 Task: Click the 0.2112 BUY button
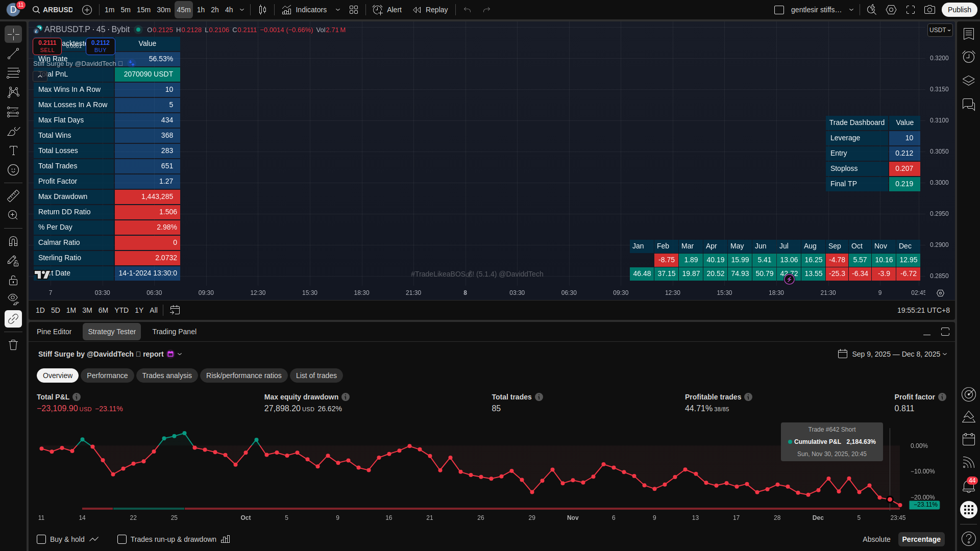click(x=100, y=46)
